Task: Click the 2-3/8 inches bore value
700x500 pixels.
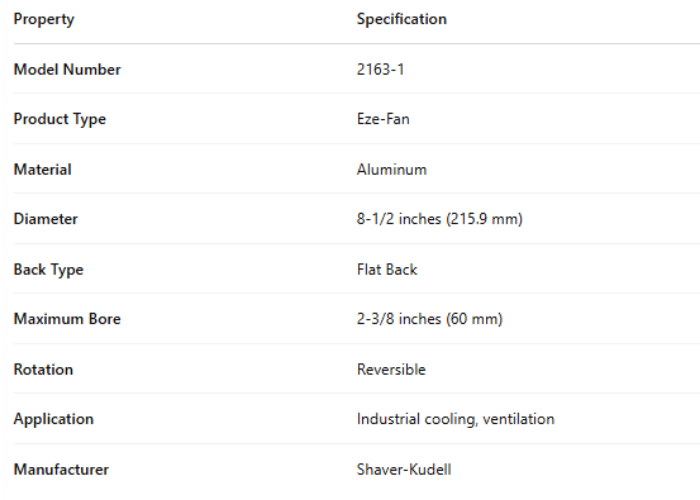Action: pyautogui.click(x=430, y=319)
